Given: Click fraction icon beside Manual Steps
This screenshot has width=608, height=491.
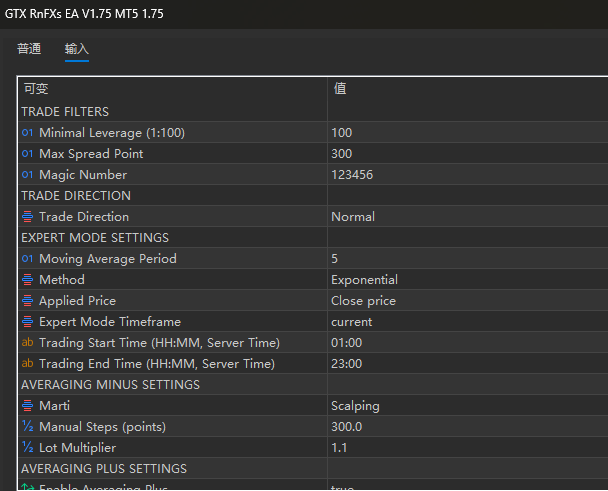Looking at the screenshot, I should pyautogui.click(x=28, y=426).
